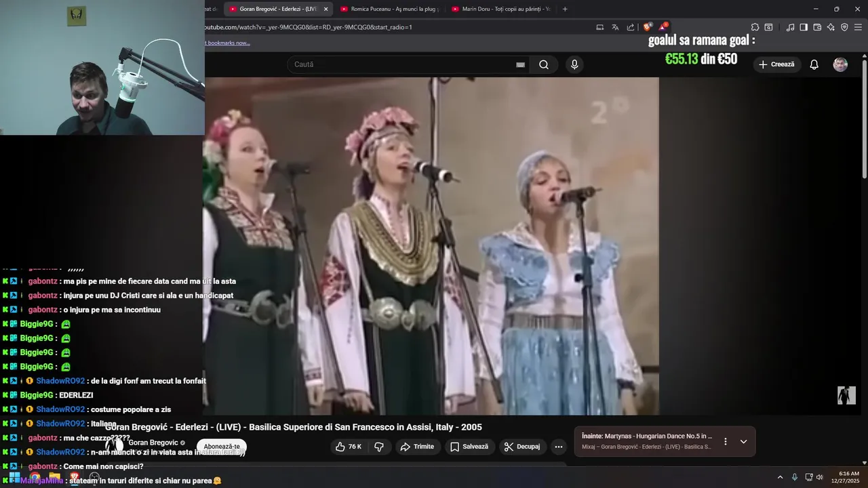Open the taskbar volume speaker icon
Image resolution: width=868 pixels, height=488 pixels.
click(819, 477)
